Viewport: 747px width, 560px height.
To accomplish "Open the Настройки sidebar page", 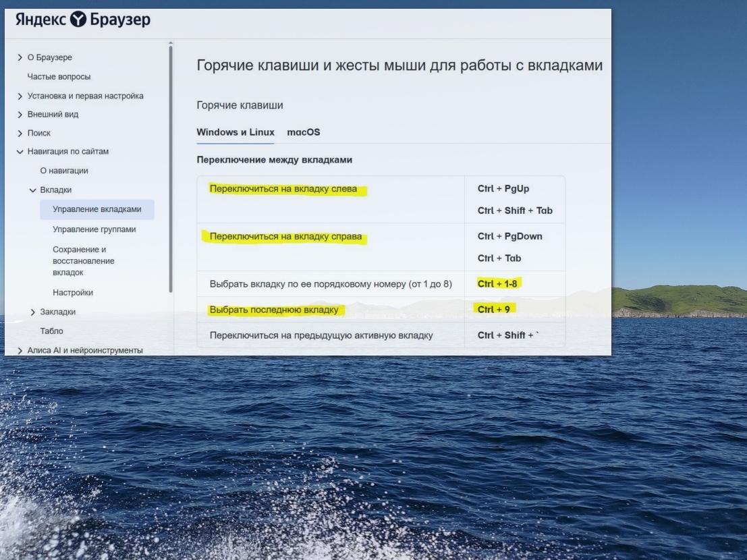I will (73, 293).
